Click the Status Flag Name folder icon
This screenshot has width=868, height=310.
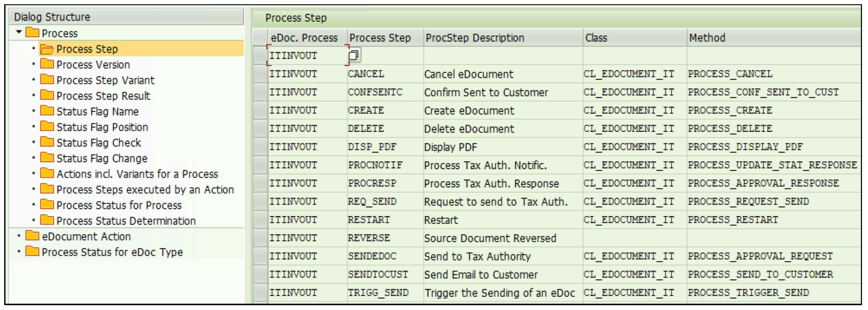[x=47, y=111]
